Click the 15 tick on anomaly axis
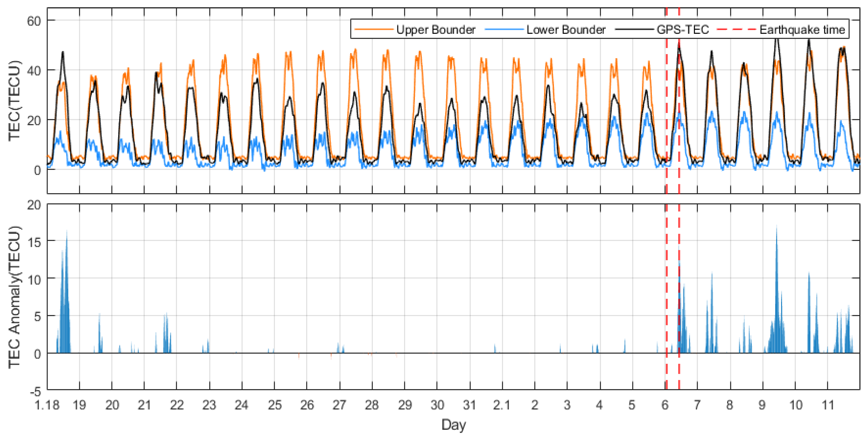The width and height of the screenshot is (868, 440). click(x=34, y=242)
